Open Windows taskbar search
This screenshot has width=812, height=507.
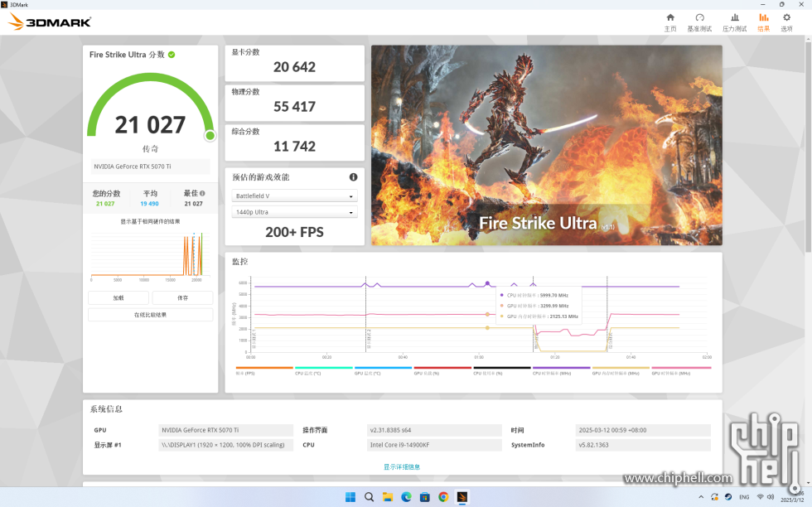pos(369,497)
